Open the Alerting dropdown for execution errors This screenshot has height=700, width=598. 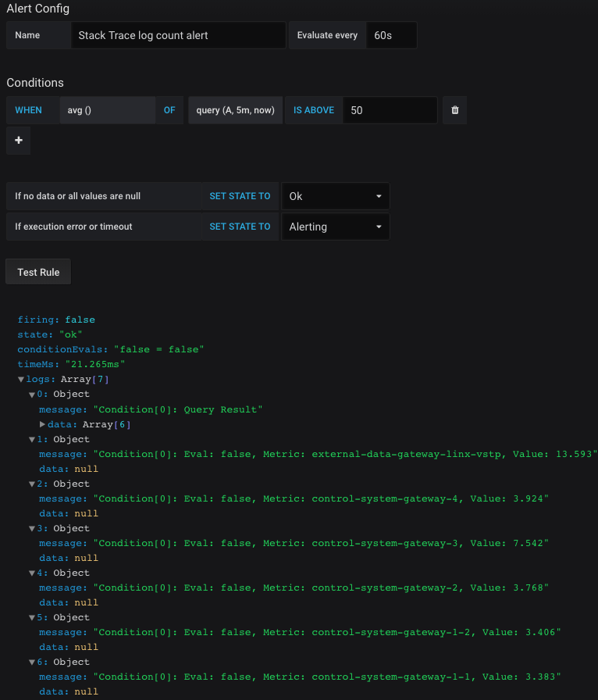pyautogui.click(x=335, y=227)
